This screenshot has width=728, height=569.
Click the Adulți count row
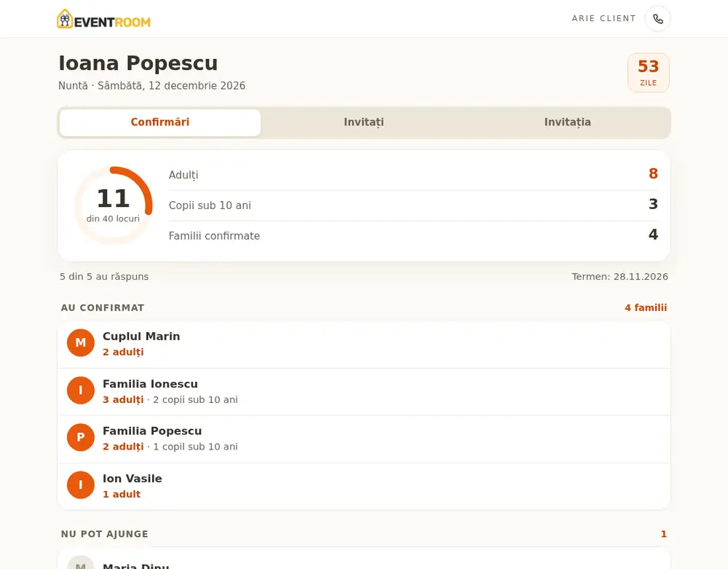coord(414,175)
